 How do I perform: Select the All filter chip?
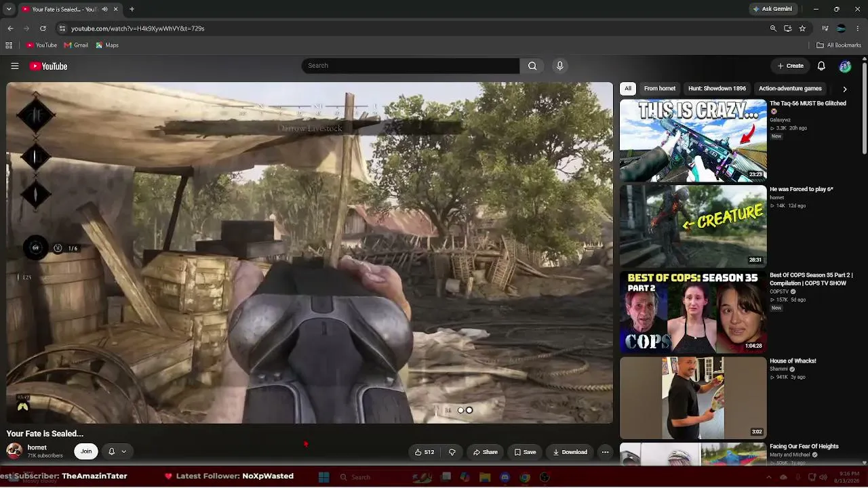(x=628, y=89)
